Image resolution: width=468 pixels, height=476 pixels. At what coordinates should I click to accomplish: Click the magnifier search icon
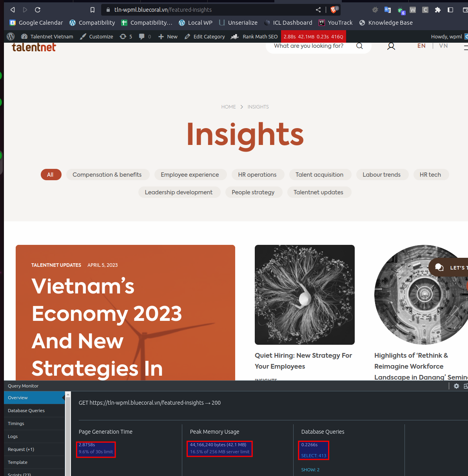(x=359, y=46)
